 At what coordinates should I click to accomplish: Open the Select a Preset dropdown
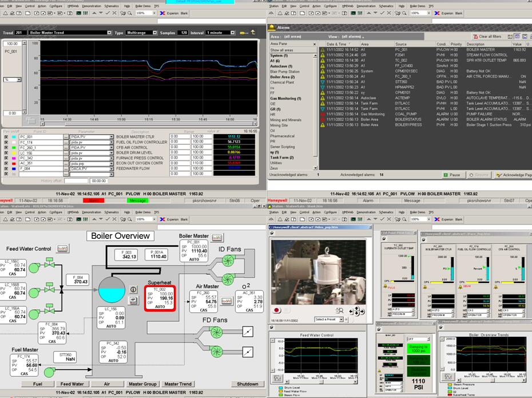click(x=341, y=320)
